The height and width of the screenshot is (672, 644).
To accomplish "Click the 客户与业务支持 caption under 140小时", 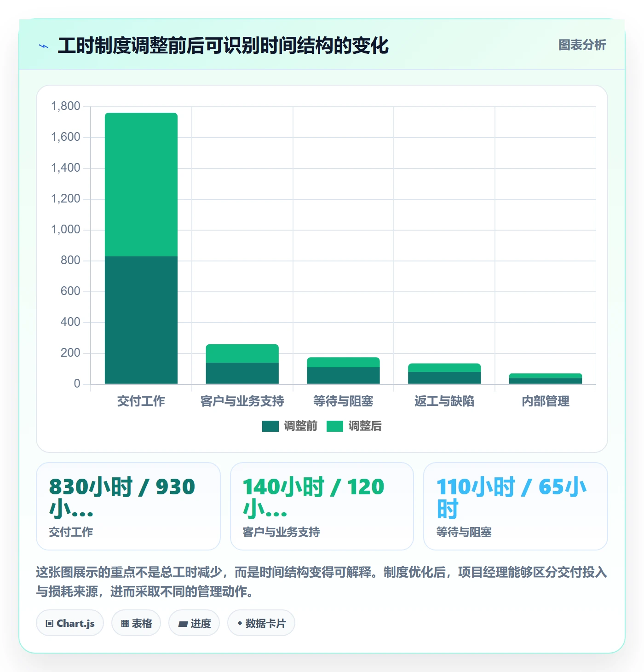I will pyautogui.click(x=281, y=532).
